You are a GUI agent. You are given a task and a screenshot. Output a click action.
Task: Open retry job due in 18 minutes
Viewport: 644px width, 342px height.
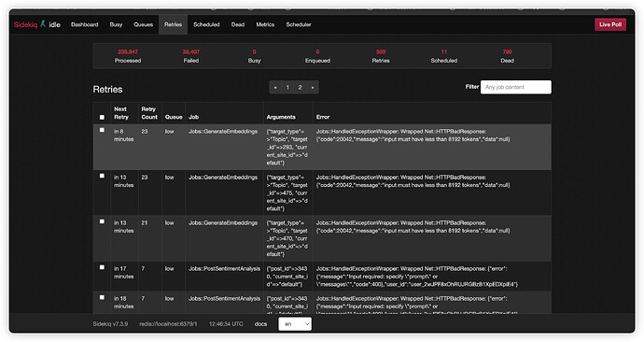pos(123,303)
